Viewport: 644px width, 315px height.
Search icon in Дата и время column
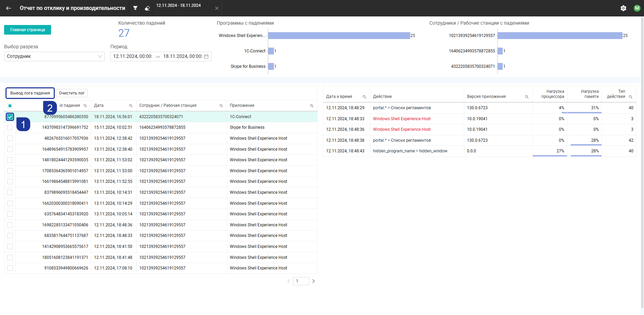pyautogui.click(x=364, y=97)
